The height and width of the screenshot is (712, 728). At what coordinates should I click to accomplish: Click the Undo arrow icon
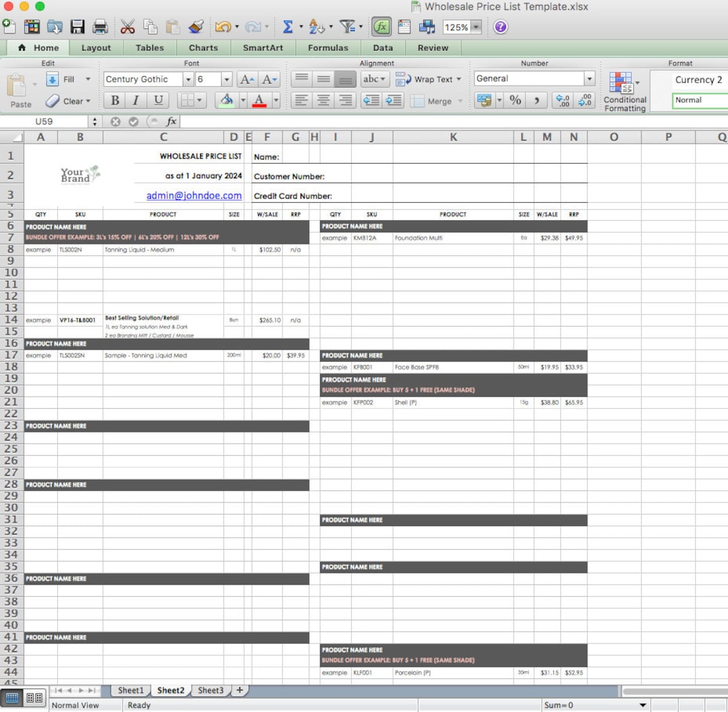click(222, 26)
